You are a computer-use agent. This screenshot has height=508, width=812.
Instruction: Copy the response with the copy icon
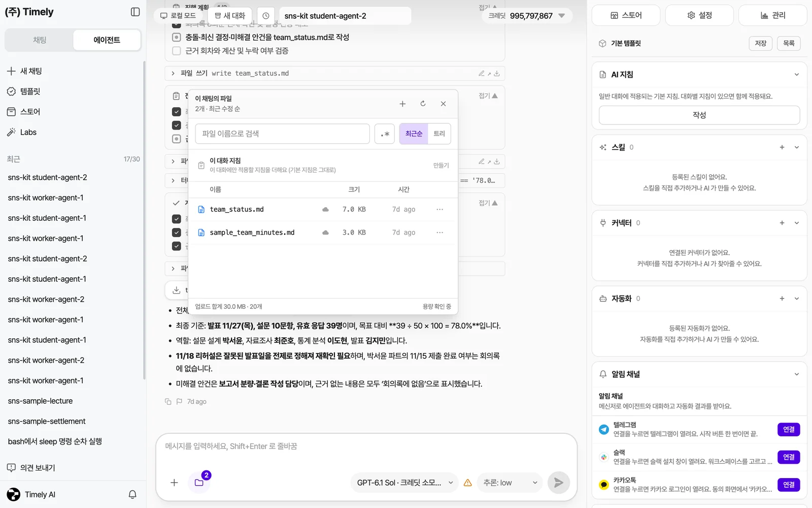tap(168, 401)
